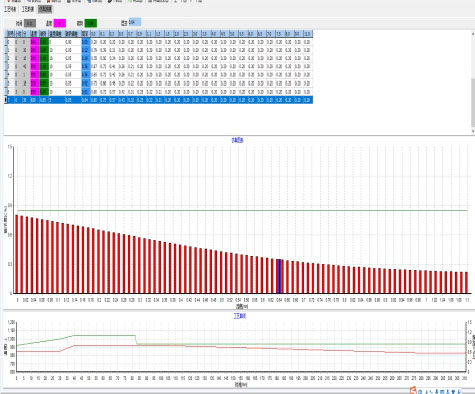
Task: Click the magenta temperature color swatch
Action: coord(60,23)
